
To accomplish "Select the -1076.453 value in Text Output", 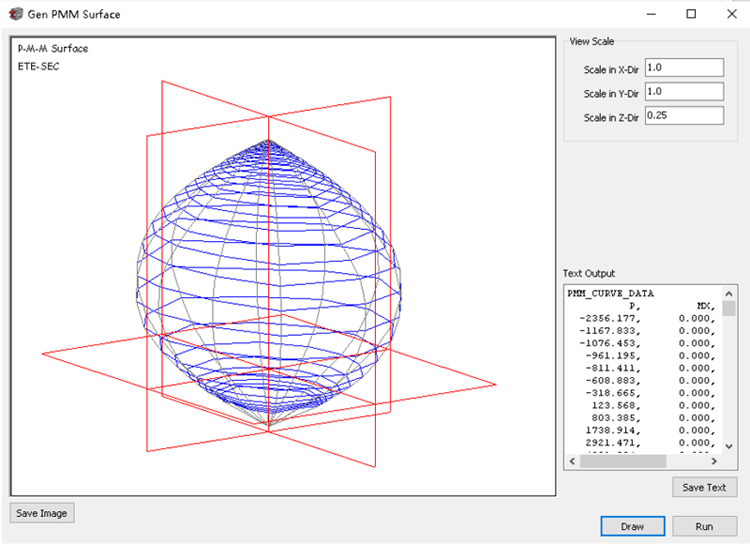I will (x=610, y=343).
